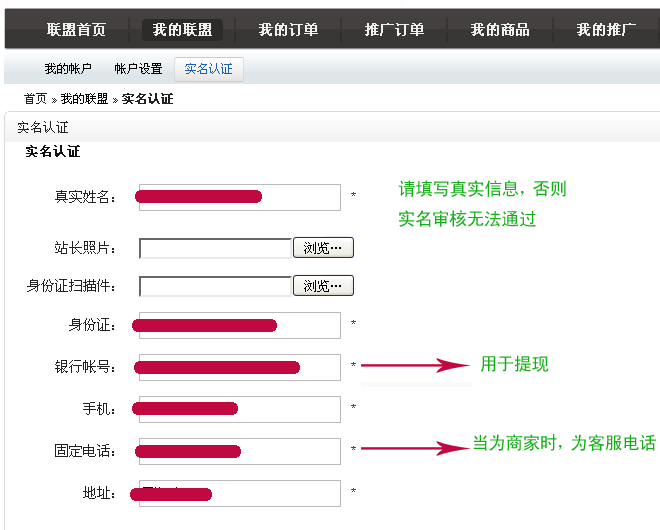Go to the 我的订单 tab
This screenshot has height=530, width=660.
click(x=288, y=30)
